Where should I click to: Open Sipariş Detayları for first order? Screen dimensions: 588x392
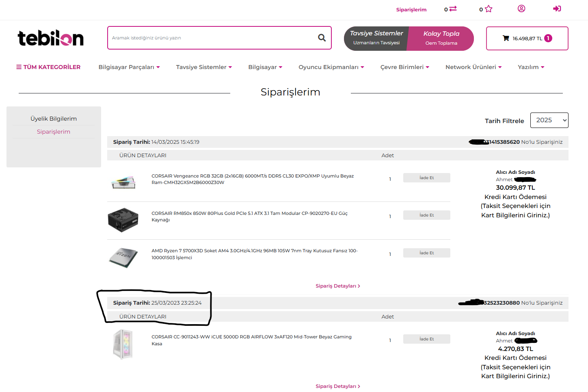(338, 286)
